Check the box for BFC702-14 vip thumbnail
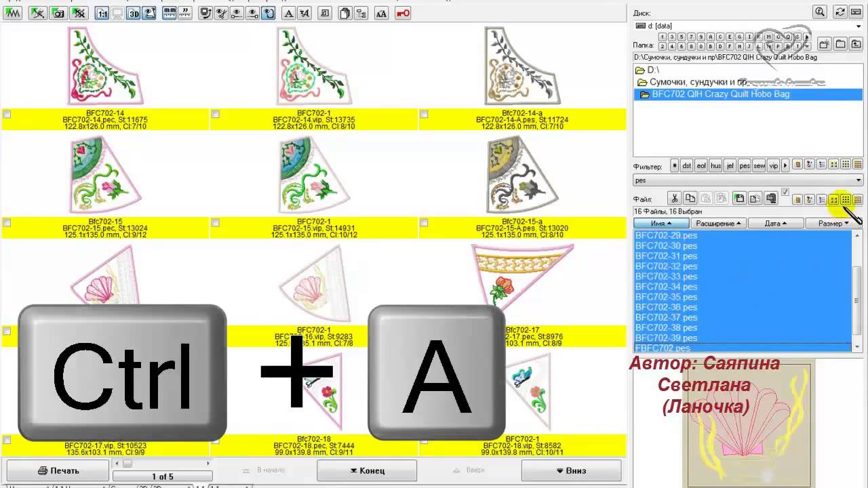The height and width of the screenshot is (488, 868). pyautogui.click(x=216, y=114)
